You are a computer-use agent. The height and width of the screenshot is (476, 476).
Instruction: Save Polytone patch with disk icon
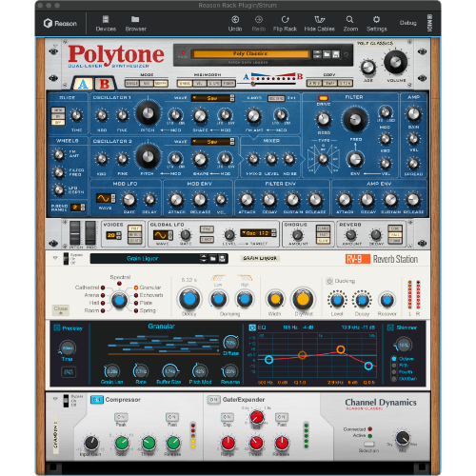[336, 54]
